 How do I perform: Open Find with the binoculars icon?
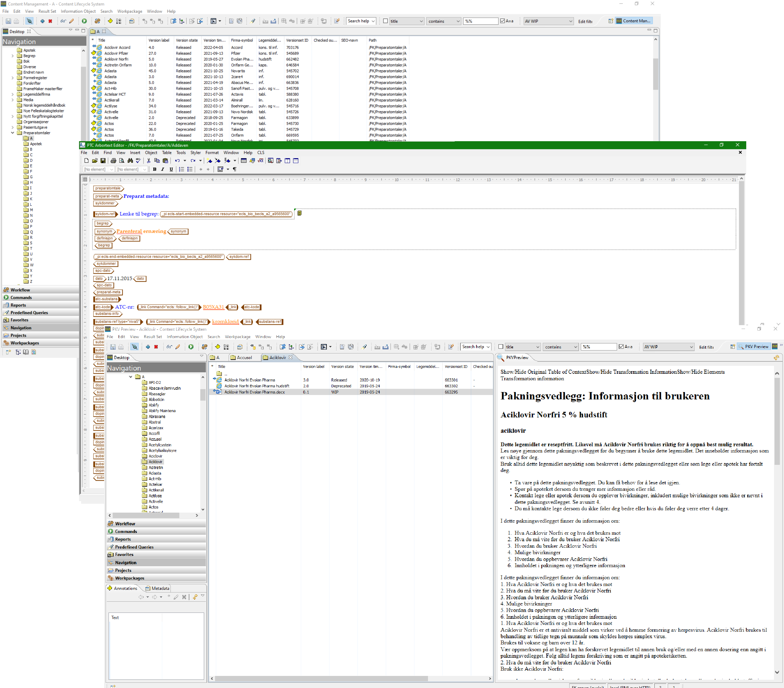pos(130,161)
